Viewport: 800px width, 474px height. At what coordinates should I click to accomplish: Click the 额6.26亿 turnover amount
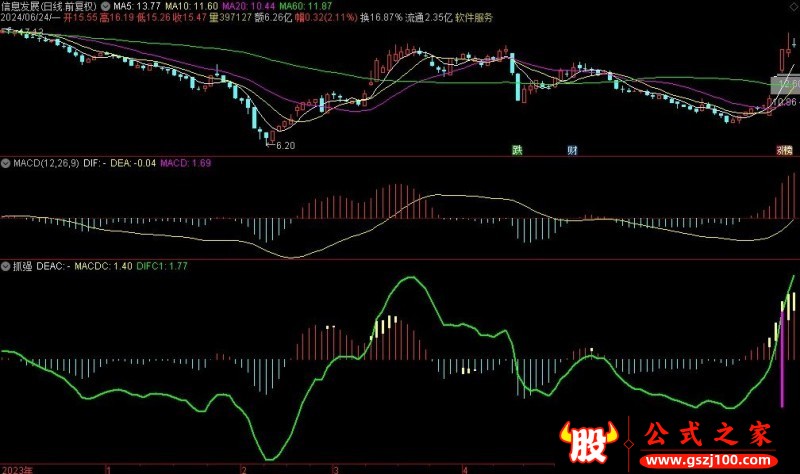pos(273,18)
